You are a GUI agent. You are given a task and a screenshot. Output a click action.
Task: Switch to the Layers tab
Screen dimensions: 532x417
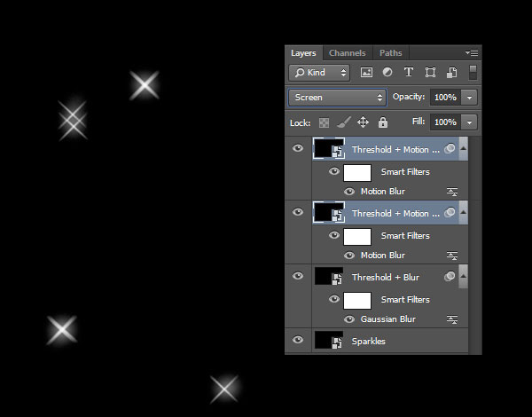[303, 53]
